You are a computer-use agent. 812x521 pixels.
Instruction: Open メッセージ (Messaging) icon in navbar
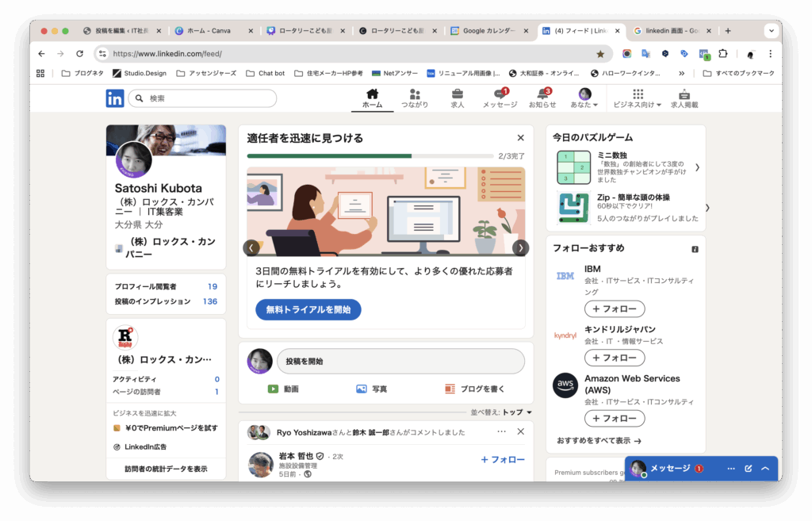pyautogui.click(x=500, y=94)
